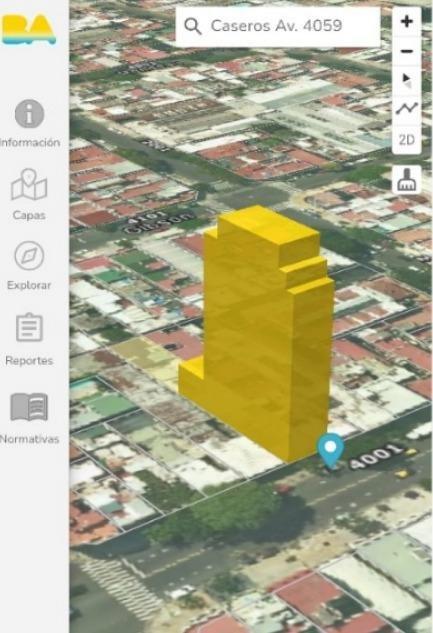Open the elevation profile line tool

point(407,109)
